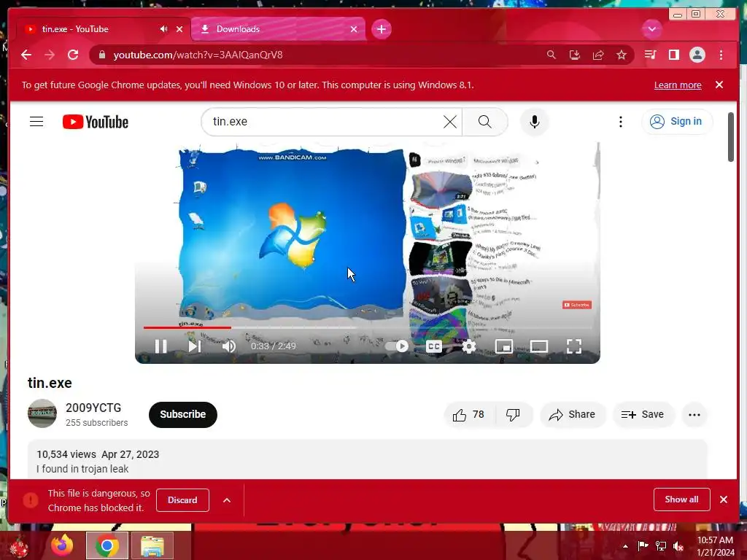Expand the video description box
The image size is (747, 560).
coord(368,460)
